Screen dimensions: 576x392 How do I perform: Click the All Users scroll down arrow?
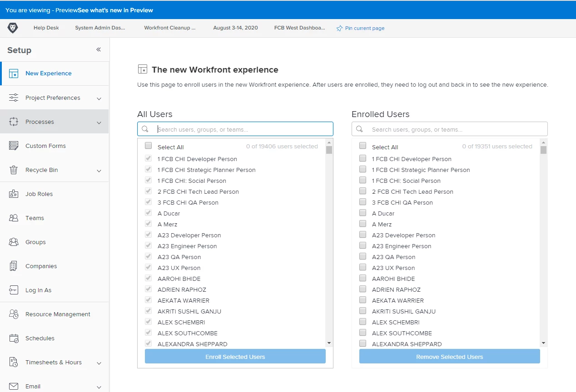coord(329,343)
